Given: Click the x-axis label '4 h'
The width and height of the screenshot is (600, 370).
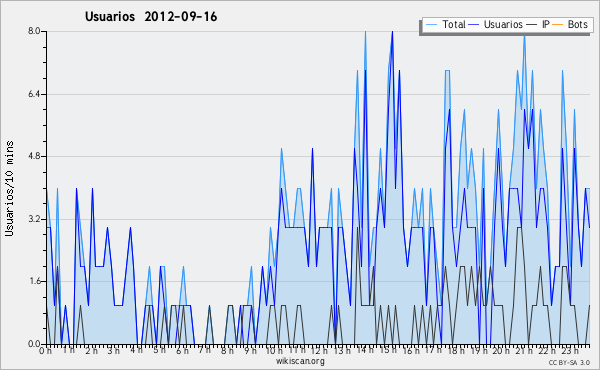Looking at the screenshot, I should point(136,350).
